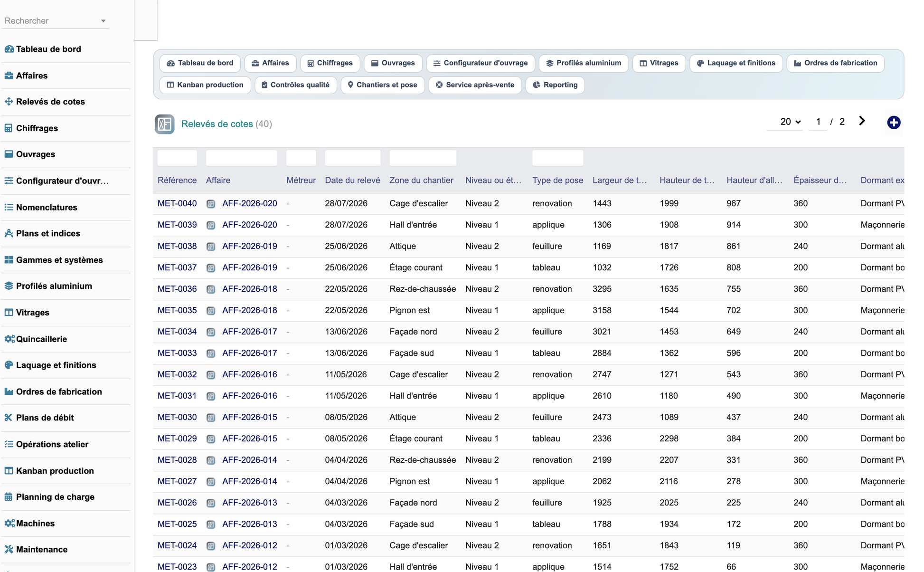Sort by Zone du chantier column header
The width and height of the screenshot is (924, 572).
[x=421, y=181]
